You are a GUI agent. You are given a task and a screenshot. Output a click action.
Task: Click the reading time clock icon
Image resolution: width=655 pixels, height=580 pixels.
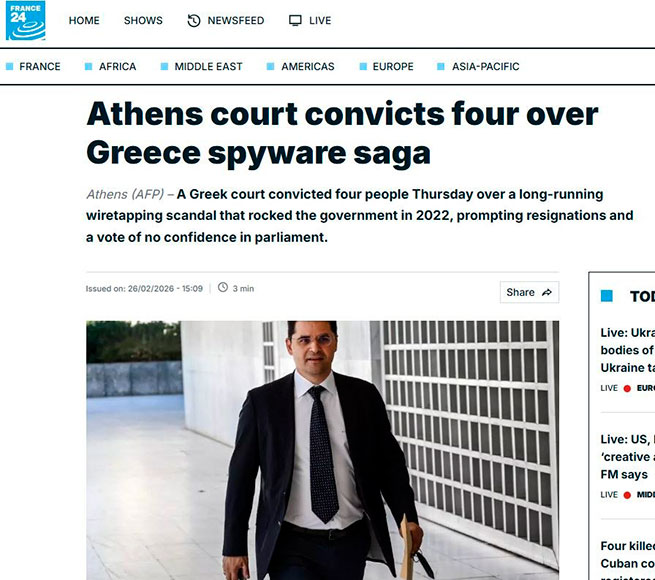click(x=223, y=287)
